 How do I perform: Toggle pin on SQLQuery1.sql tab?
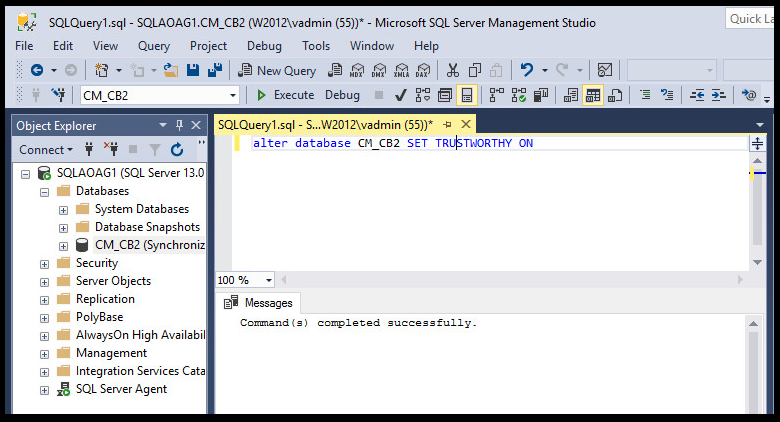(447, 124)
